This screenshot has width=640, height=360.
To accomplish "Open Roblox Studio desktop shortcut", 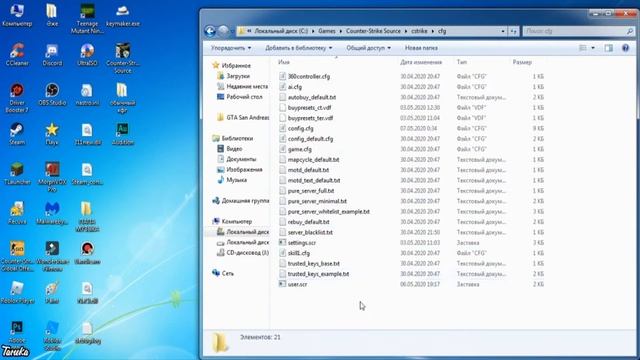I will point(52,336).
